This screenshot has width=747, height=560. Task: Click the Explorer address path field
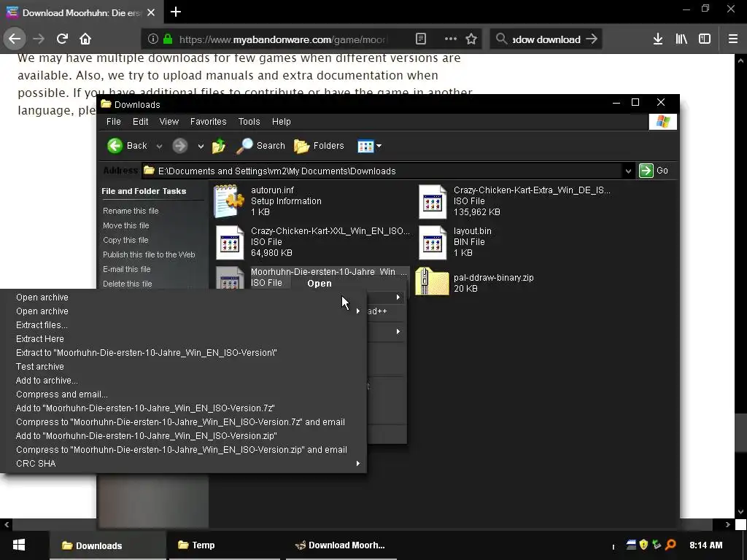pyautogui.click(x=382, y=171)
